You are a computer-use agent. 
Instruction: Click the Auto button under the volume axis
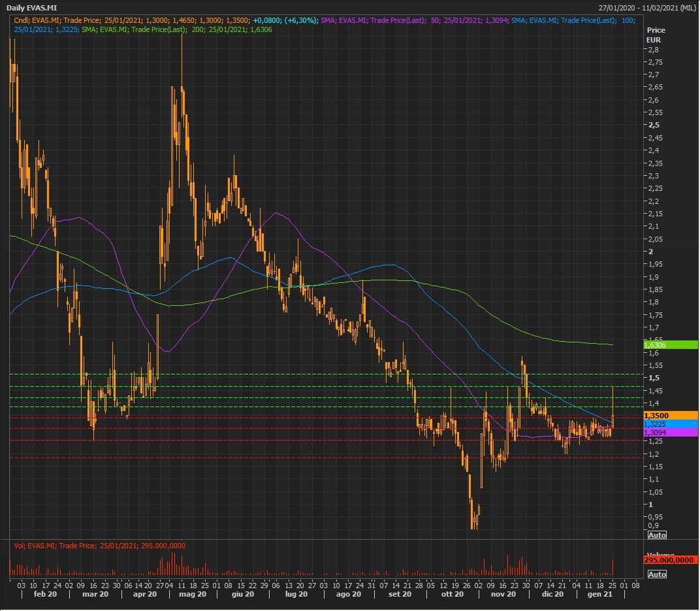coord(657,574)
